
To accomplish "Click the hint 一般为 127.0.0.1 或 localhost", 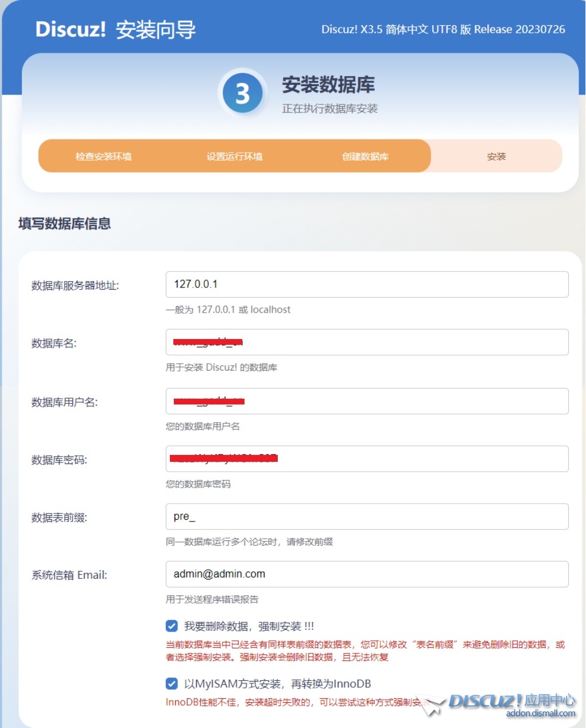I will point(228,310).
